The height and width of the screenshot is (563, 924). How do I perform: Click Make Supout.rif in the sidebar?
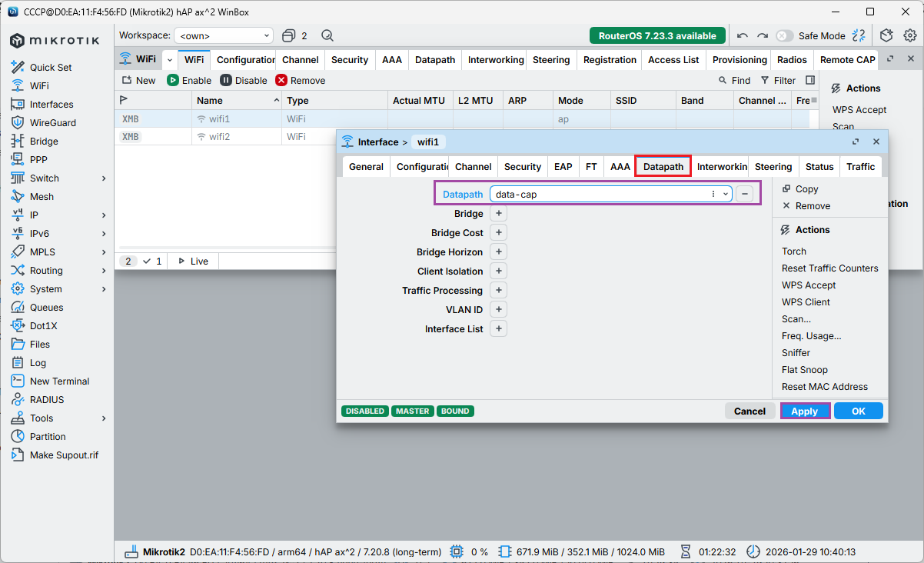point(64,455)
